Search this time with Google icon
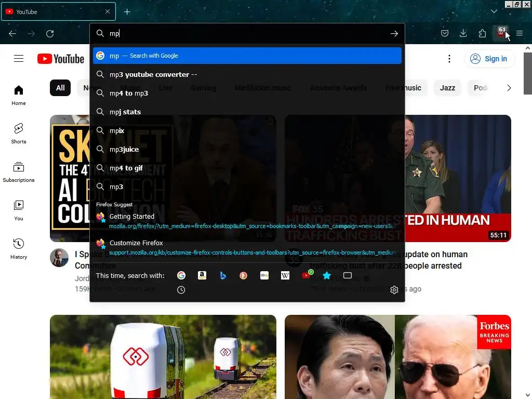 pyautogui.click(x=181, y=275)
